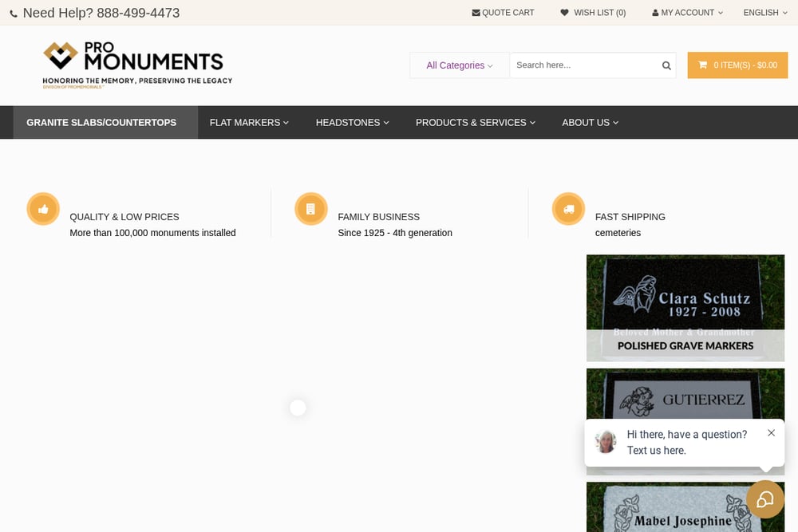Open the Gutierrez grave marker thumbnail

(685, 394)
